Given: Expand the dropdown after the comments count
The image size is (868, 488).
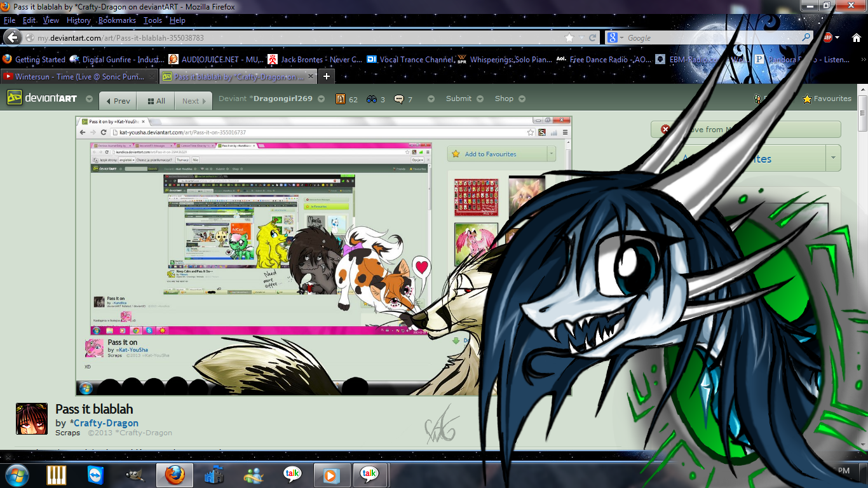Looking at the screenshot, I should pos(431,99).
